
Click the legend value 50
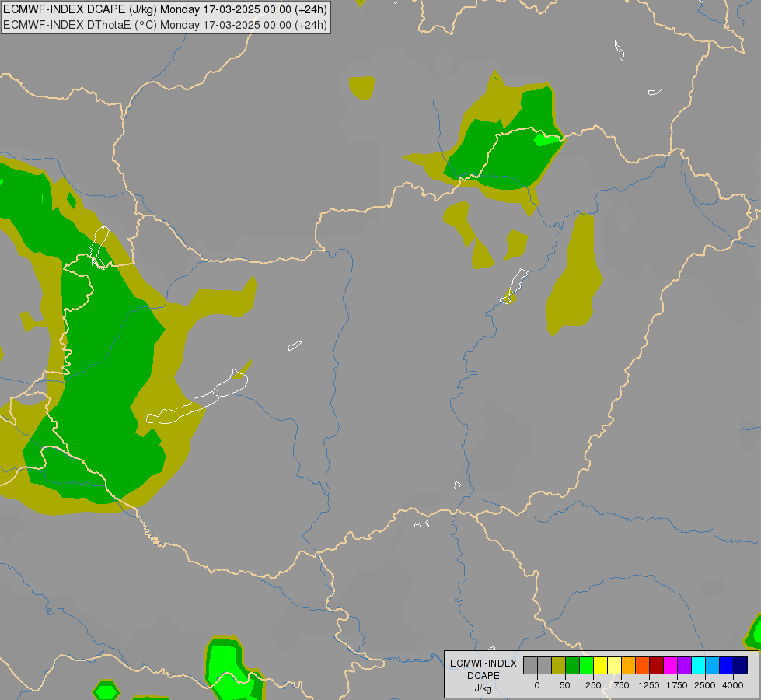(565, 685)
